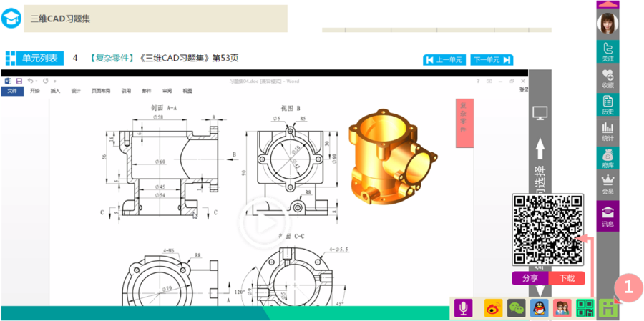Open the 引用 tab in Word
Image resolution: width=644 pixels, height=321 pixels.
coord(126,91)
